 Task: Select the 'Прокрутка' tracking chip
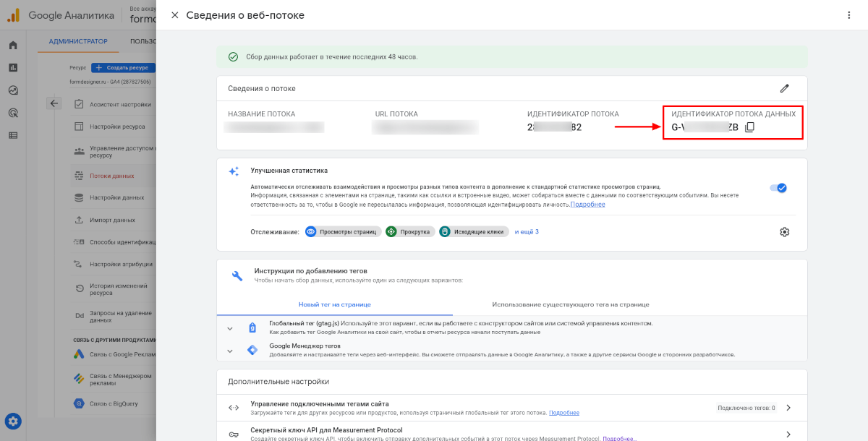tap(409, 232)
